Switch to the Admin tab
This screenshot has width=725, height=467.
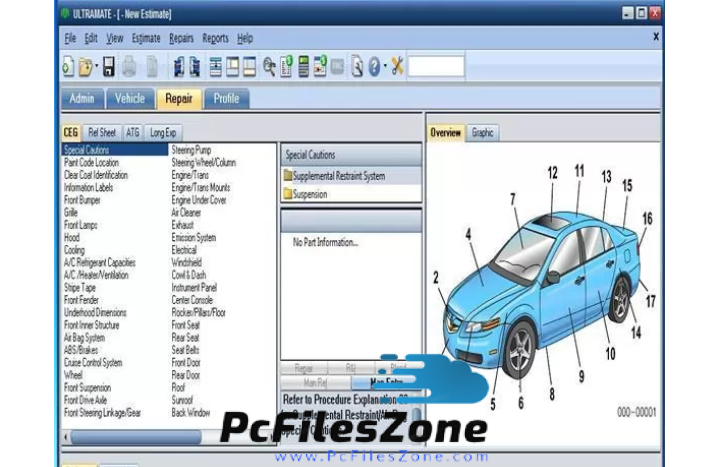point(82,98)
